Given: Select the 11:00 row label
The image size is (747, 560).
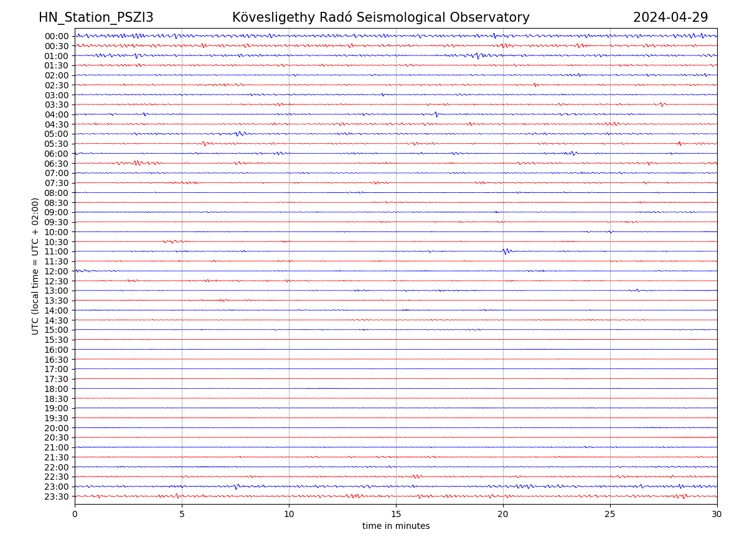Looking at the screenshot, I should pos(57,251).
